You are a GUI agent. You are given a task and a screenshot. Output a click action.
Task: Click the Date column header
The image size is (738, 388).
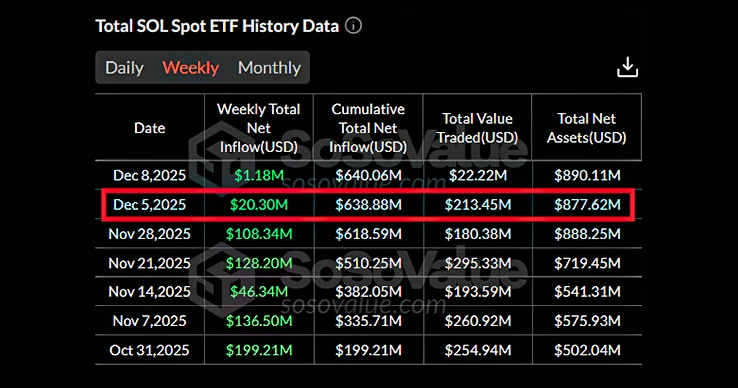click(150, 128)
